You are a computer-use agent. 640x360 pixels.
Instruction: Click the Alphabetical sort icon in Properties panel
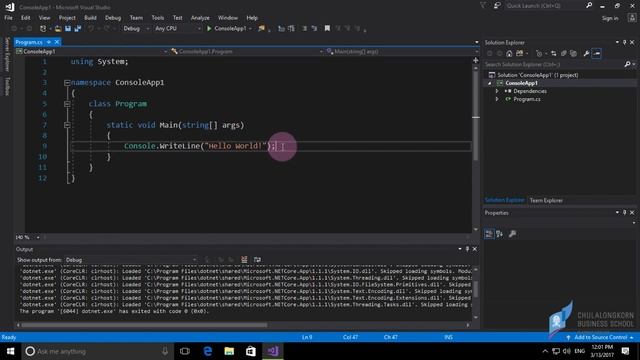click(499, 234)
